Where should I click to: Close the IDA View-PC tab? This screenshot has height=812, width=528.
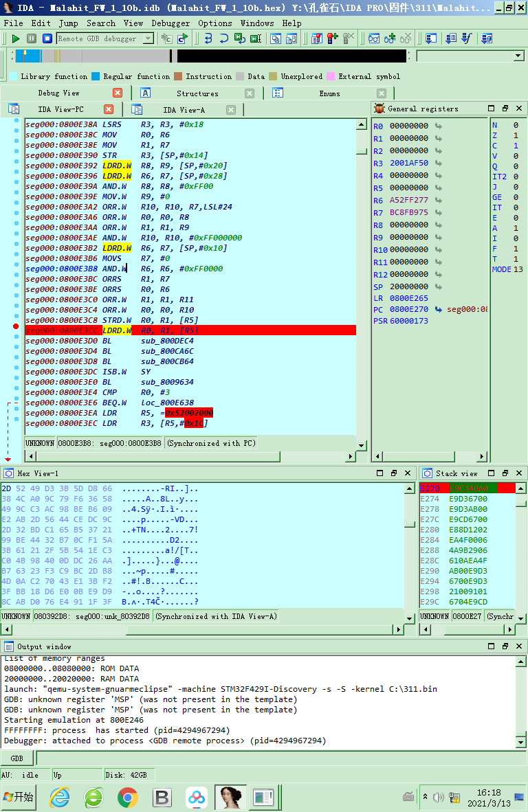pyautogui.click(x=109, y=109)
